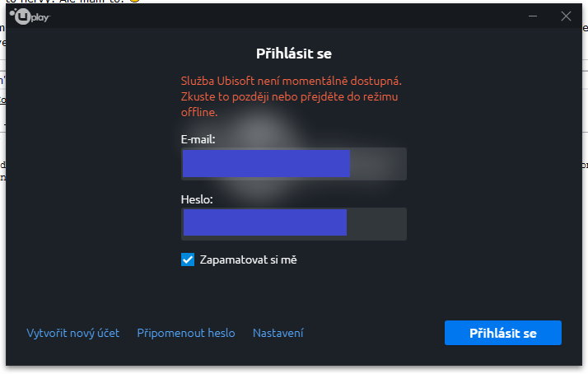The image size is (588, 374).
Task: Click the blue Přihlásit se button
Action: point(503,333)
